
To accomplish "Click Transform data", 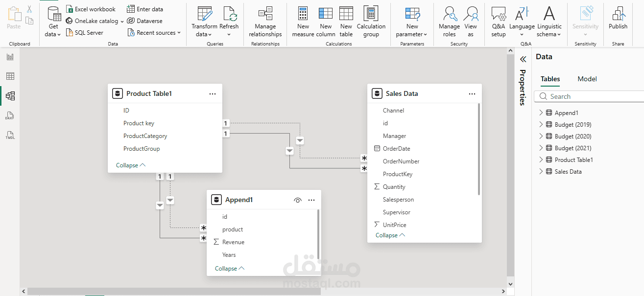I will pyautogui.click(x=204, y=22).
